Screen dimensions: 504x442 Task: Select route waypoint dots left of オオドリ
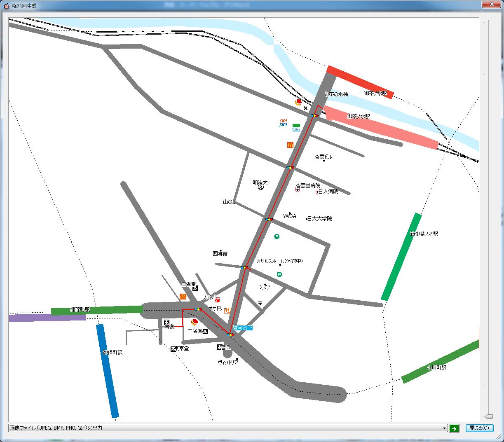click(x=198, y=309)
